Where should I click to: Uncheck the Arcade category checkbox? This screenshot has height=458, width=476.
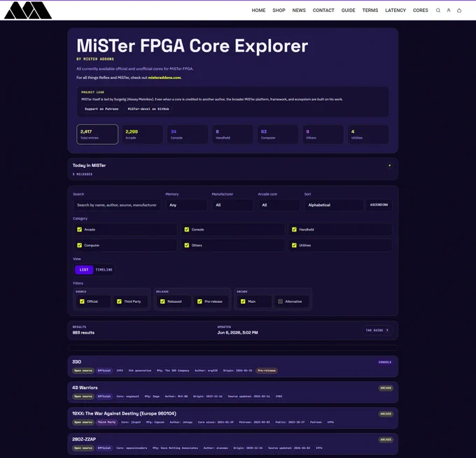[x=80, y=229]
